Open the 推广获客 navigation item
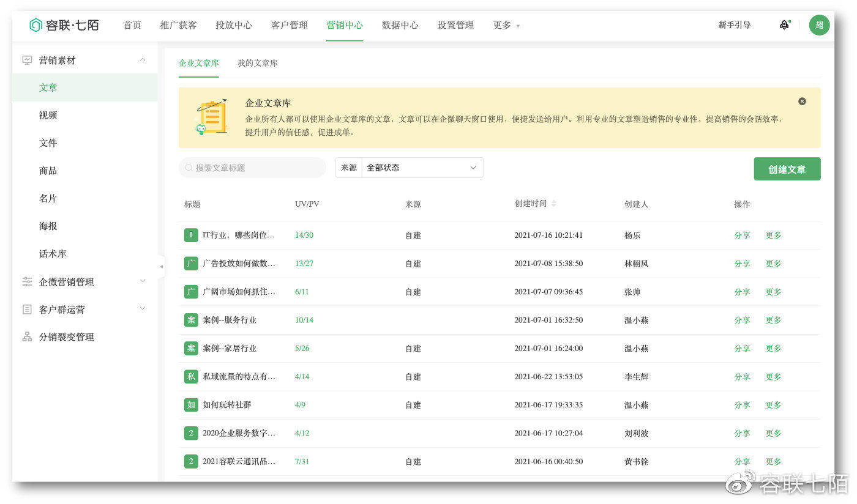Screen dimensions: 857x504 click(178, 25)
